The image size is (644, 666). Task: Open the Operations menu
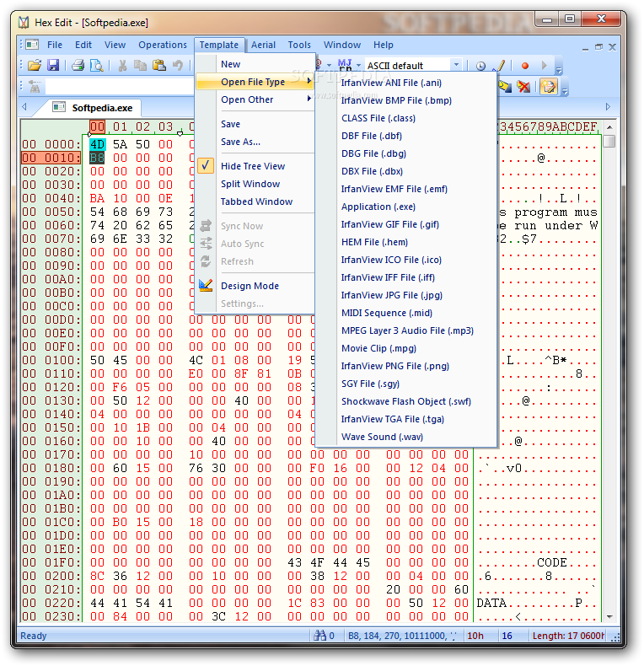coord(163,45)
